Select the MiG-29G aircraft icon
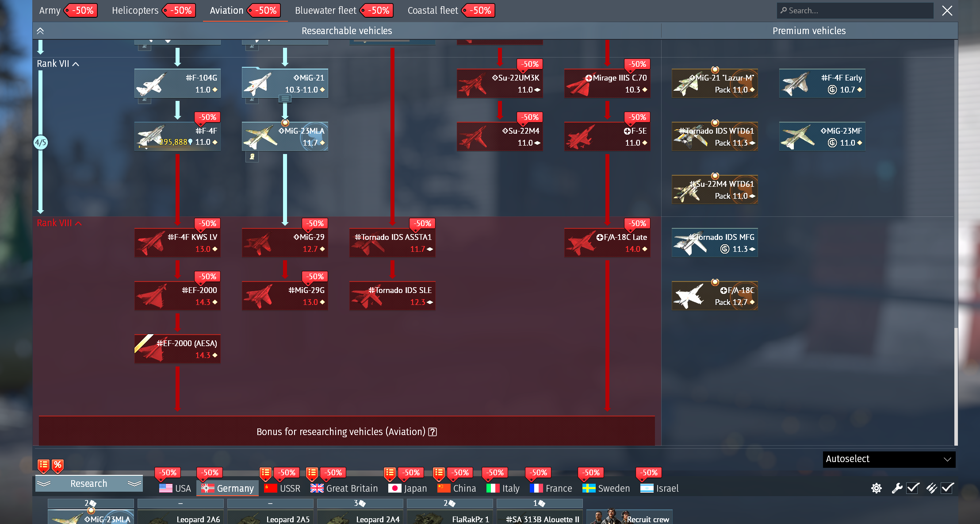Viewport: 980px width, 524px height. tap(285, 296)
